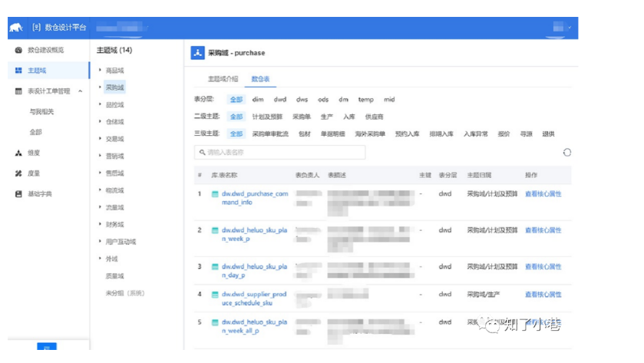644x363 pixels.
Task: Click the purchase domain header icon
Action: 197,53
